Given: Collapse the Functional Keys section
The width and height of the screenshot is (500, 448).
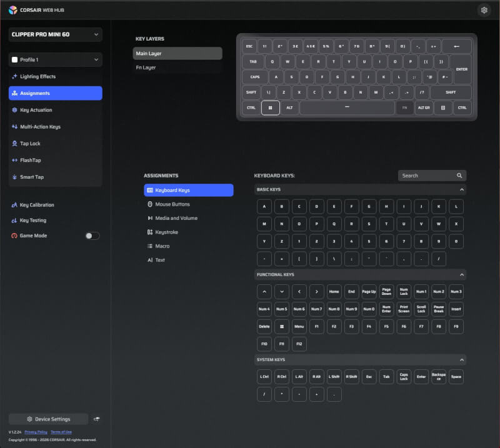Looking at the screenshot, I should click(462, 274).
